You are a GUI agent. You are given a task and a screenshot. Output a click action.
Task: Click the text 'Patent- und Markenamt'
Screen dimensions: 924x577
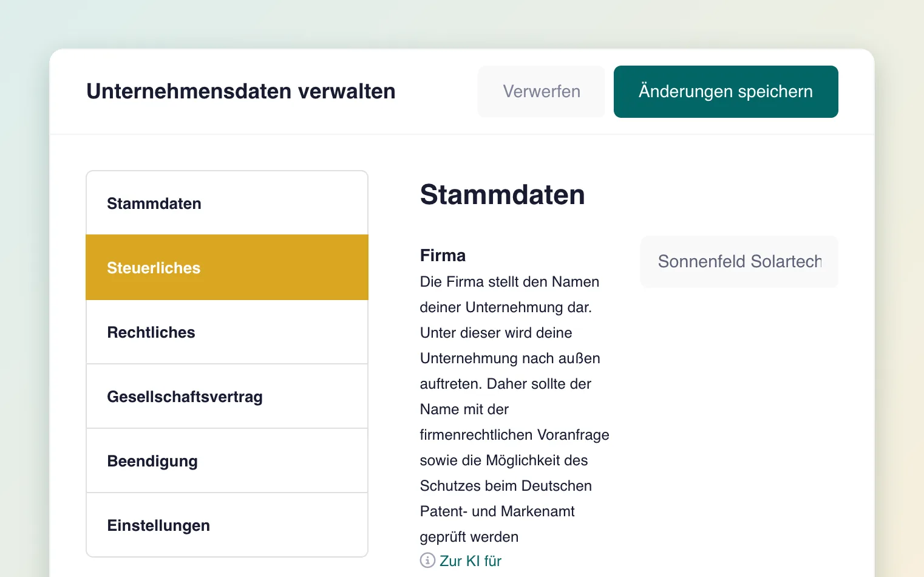coord(497,511)
